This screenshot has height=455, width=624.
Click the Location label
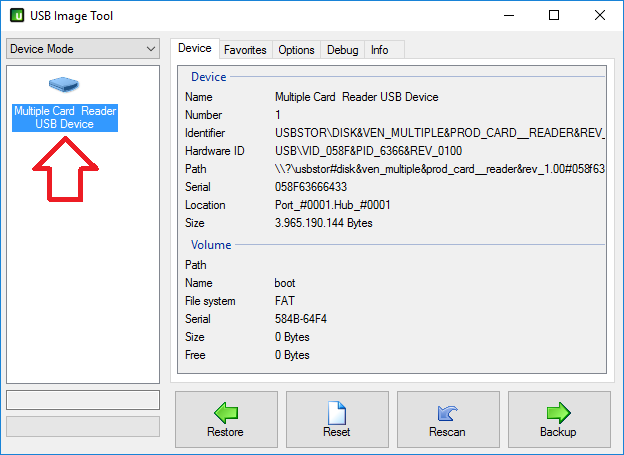pos(205,205)
